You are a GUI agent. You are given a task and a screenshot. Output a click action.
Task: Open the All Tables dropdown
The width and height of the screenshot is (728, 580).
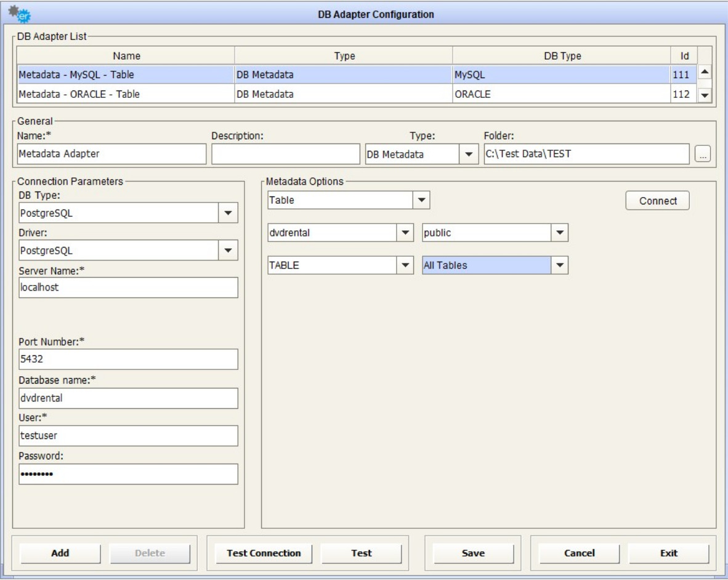tap(559, 265)
